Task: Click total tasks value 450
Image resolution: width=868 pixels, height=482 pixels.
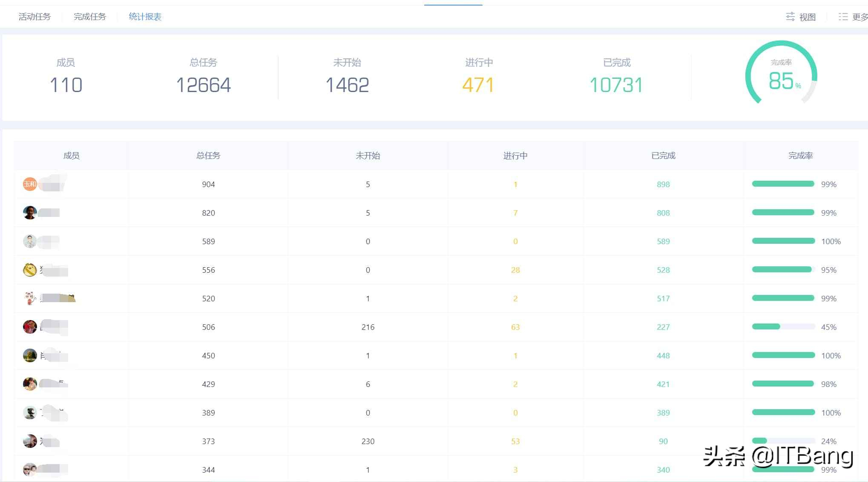Action: (x=208, y=356)
